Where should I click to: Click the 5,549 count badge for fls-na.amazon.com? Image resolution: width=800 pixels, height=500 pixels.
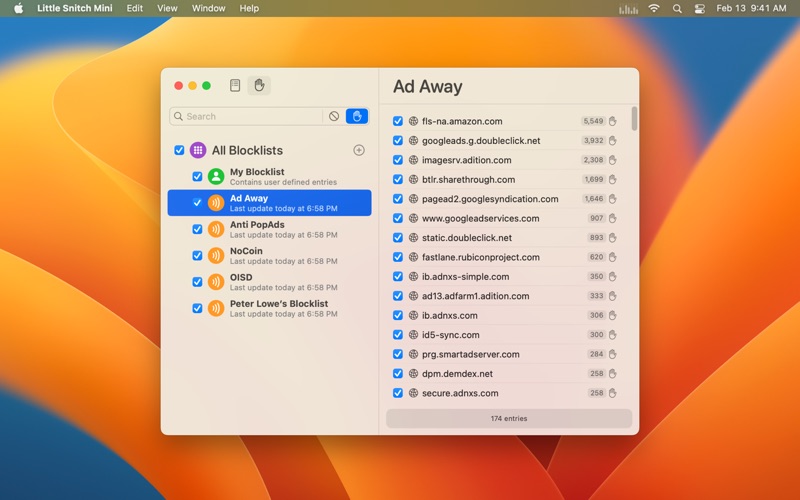(x=593, y=121)
